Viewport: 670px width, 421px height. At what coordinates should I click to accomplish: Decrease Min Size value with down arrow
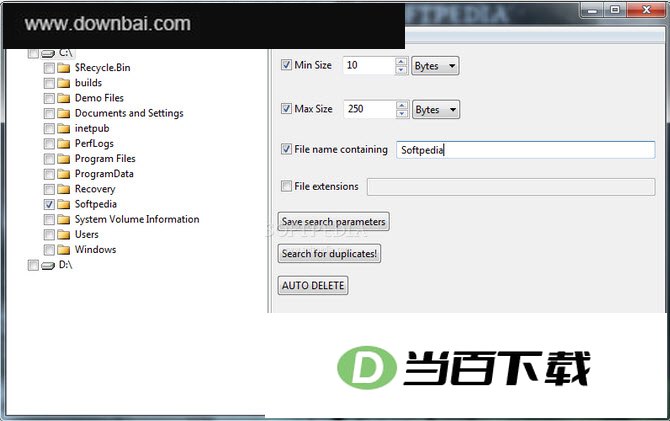(x=401, y=70)
